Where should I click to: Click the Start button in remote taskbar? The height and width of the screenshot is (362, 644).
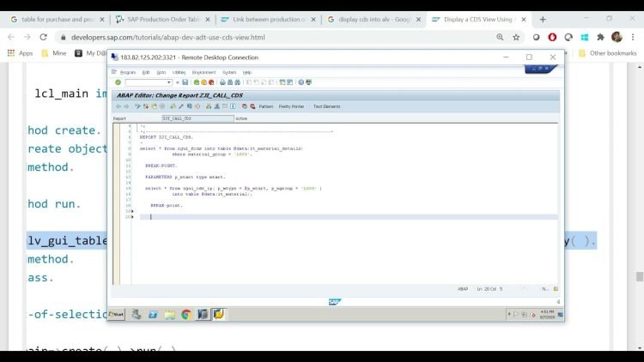click(x=117, y=314)
